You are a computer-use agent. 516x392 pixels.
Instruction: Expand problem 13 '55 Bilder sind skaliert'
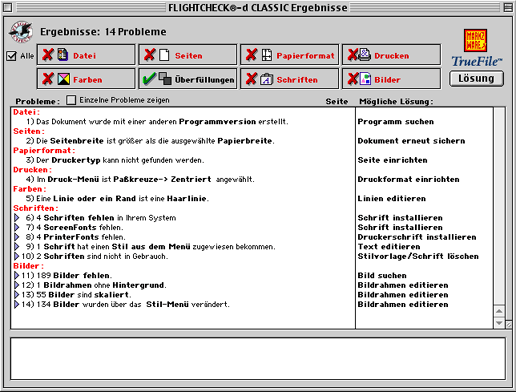coord(17,295)
